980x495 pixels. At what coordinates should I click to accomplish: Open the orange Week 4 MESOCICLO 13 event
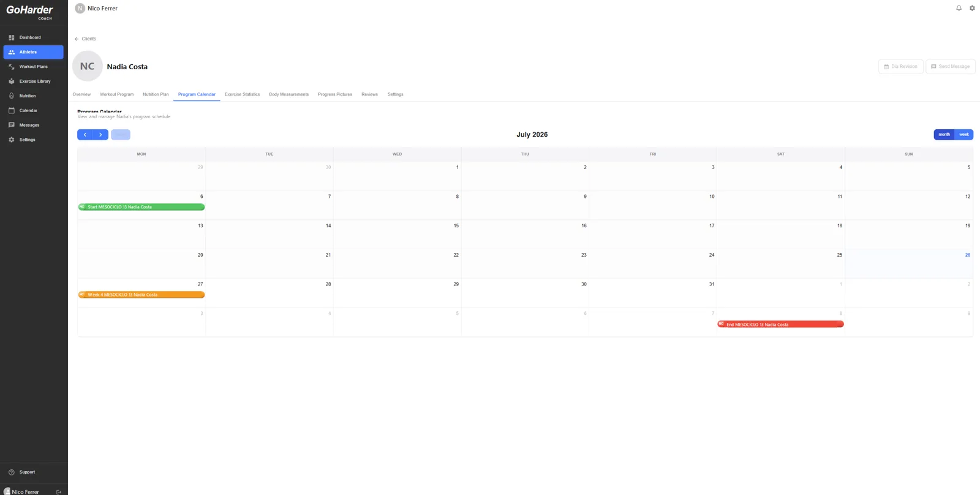[x=141, y=295]
